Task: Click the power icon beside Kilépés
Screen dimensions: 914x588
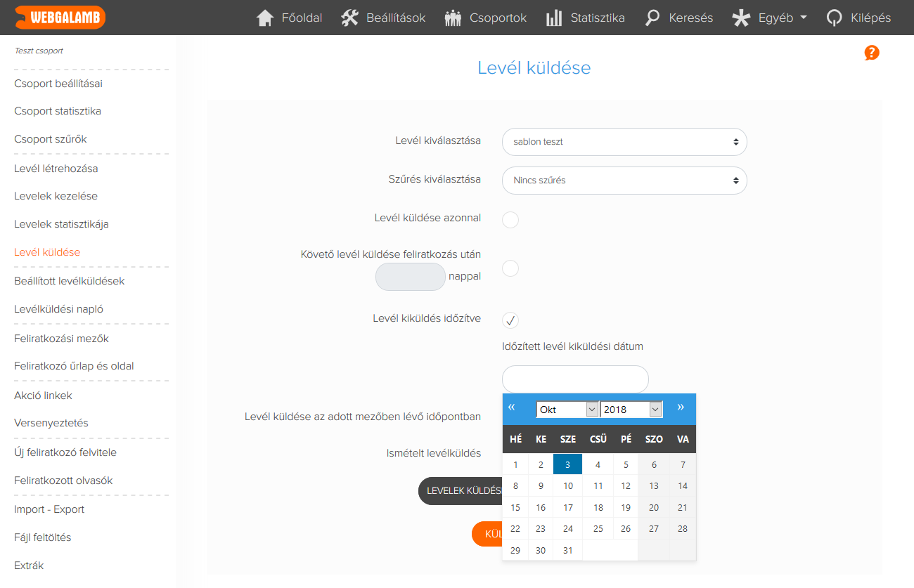Action: (x=835, y=18)
